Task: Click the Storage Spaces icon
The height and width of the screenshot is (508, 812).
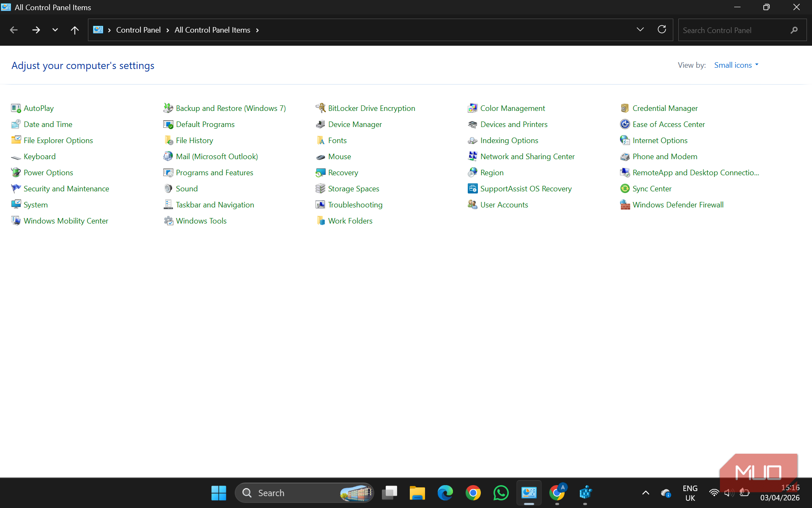Action: [321, 189]
